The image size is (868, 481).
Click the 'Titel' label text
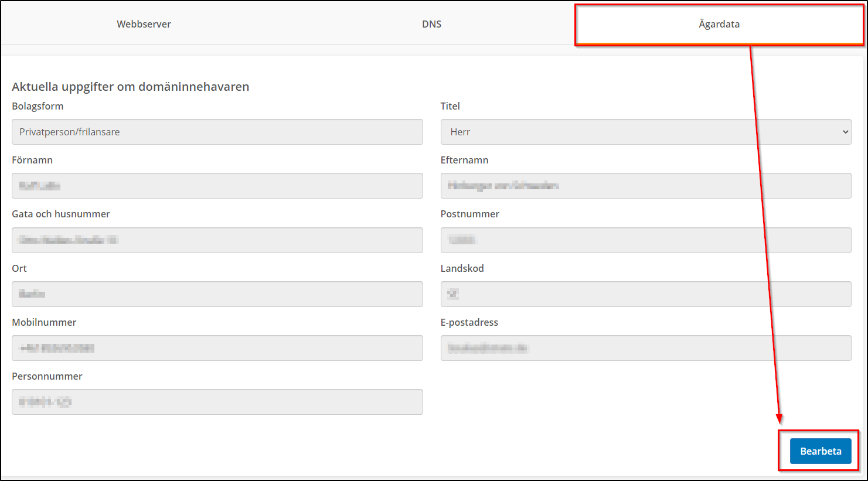[x=450, y=106]
